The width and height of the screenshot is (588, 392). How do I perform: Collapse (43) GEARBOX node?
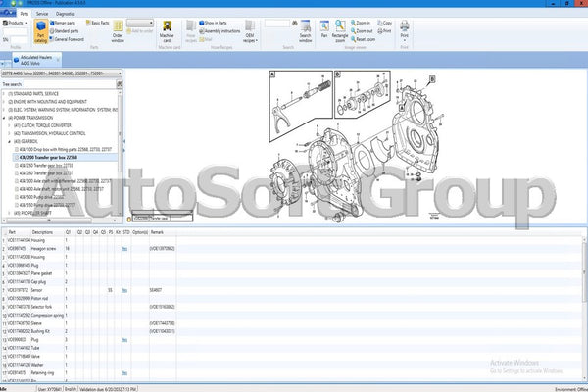pyautogui.click(x=10, y=142)
